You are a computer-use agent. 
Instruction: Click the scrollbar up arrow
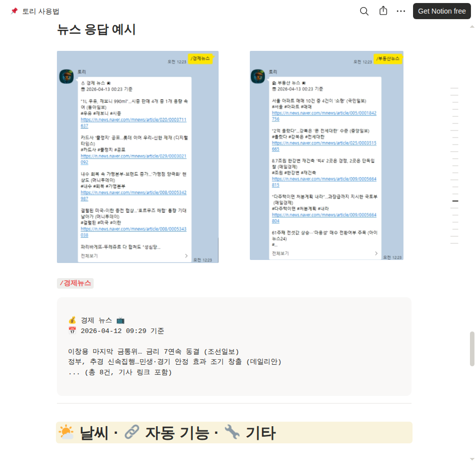click(472, 27)
